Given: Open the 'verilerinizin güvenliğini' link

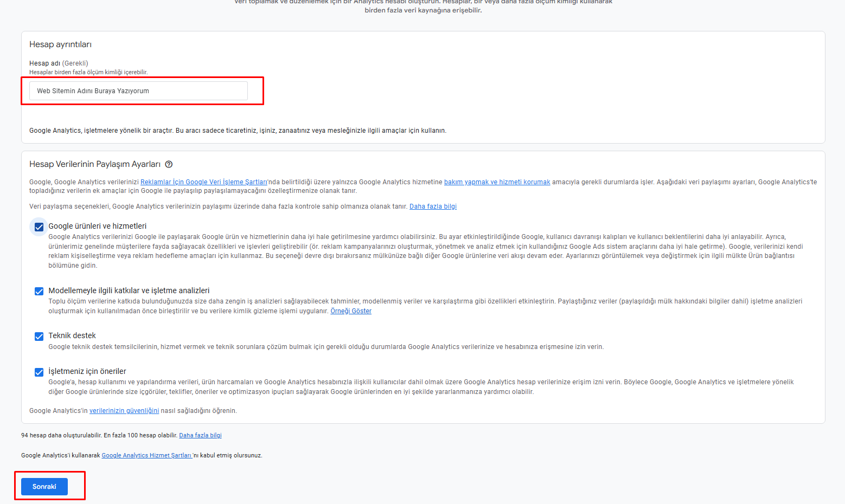Looking at the screenshot, I should click(x=124, y=411).
